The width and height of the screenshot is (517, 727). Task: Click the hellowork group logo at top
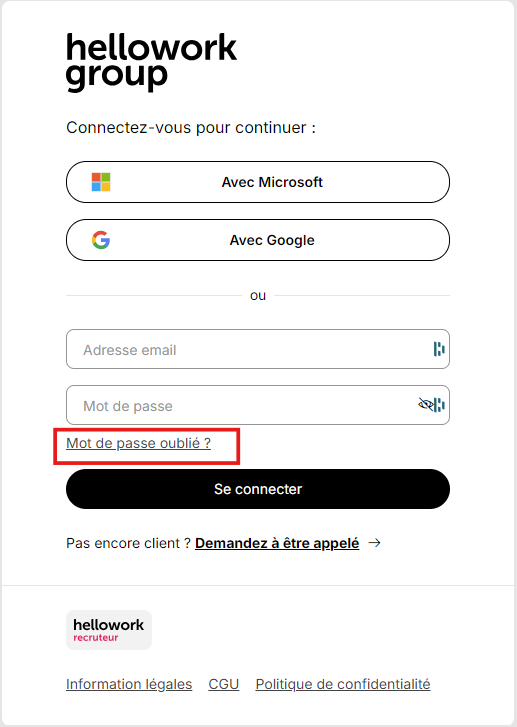click(x=151, y=63)
